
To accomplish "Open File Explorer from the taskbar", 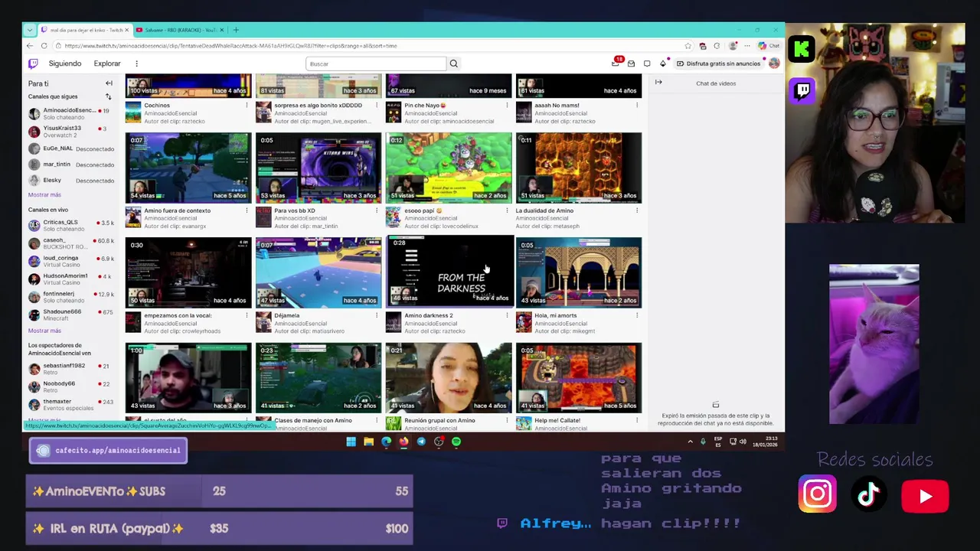I will tap(368, 442).
